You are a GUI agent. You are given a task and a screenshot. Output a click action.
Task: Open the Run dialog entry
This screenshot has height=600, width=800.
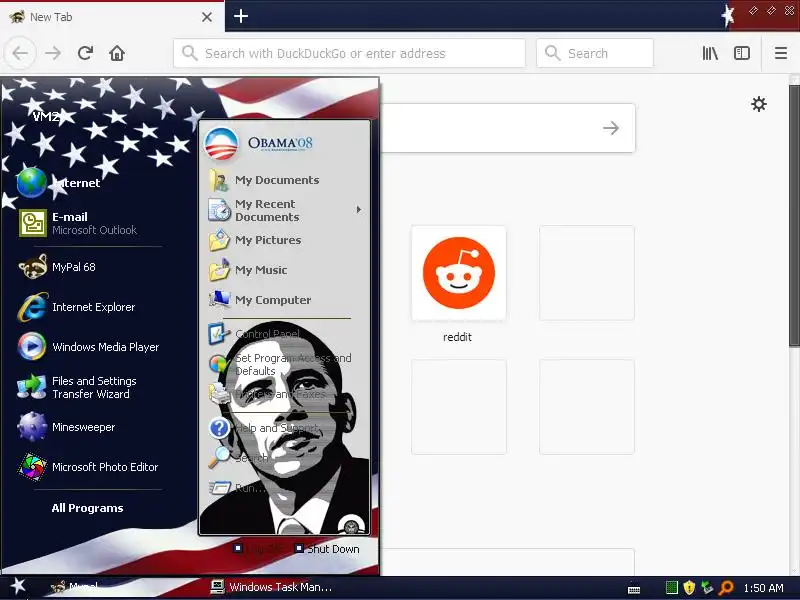tap(238, 488)
